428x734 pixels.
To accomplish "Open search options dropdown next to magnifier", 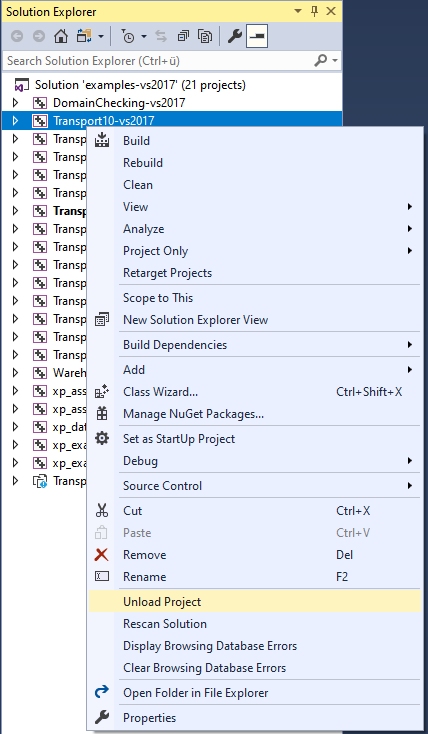I will [335, 61].
